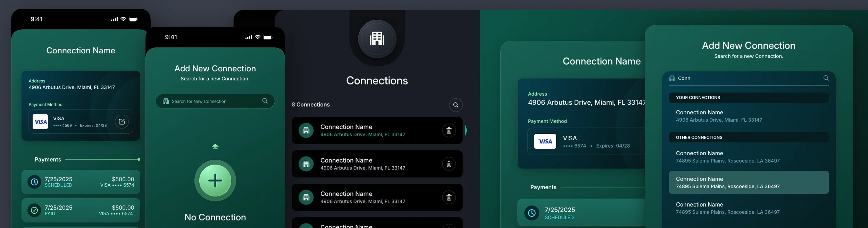
Task: Tap the 'Add New Connection' title in the dialog
Action: [749, 45]
